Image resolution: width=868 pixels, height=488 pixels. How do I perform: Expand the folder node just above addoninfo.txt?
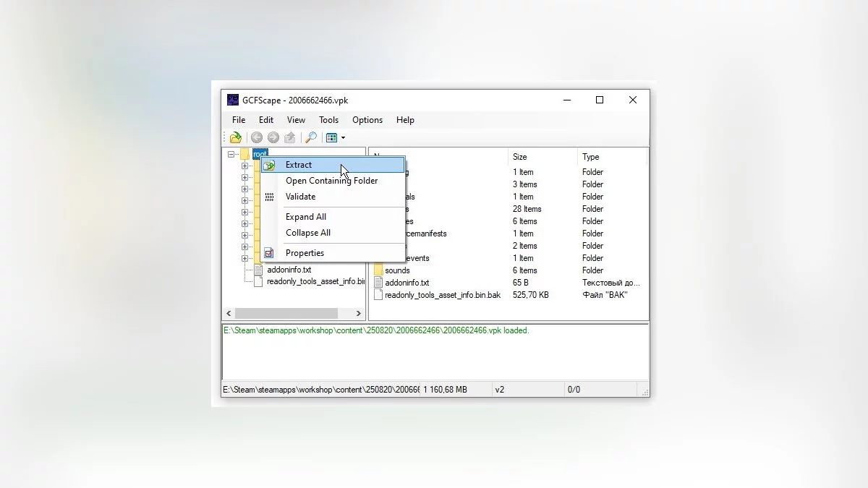(x=244, y=258)
